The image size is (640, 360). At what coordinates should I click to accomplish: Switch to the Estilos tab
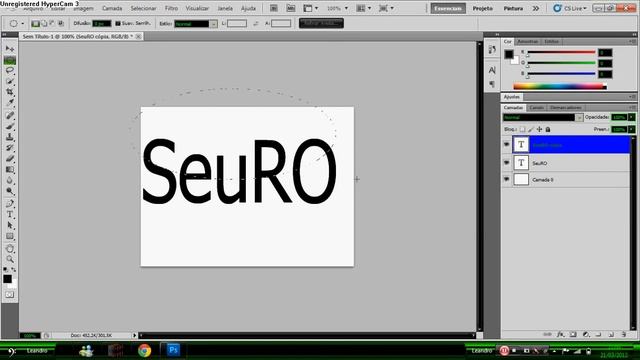pyautogui.click(x=551, y=42)
